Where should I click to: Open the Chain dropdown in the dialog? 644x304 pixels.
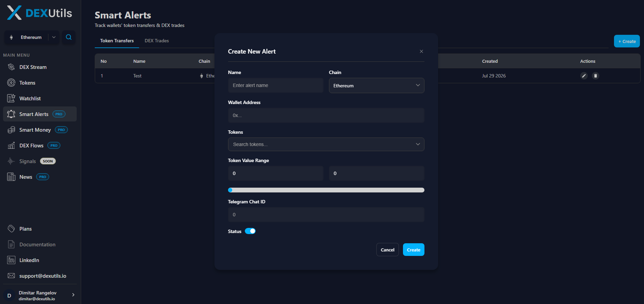click(x=376, y=85)
